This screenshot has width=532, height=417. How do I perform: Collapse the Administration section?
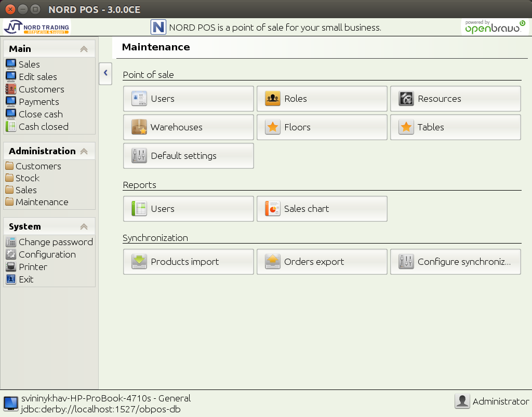[x=83, y=151]
